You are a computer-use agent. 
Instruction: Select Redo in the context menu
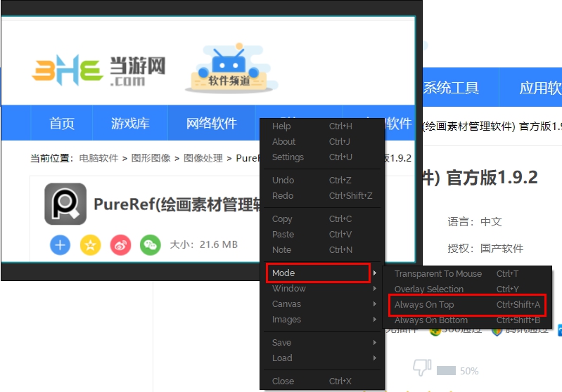tap(322, 195)
